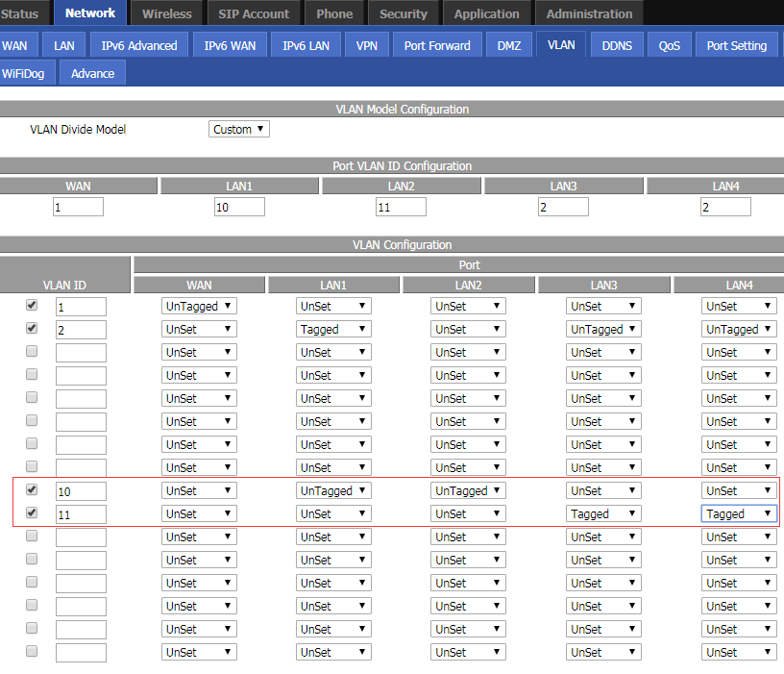This screenshot has width=784, height=674.
Task: Open WAN dropdown for VLAN 11
Action: (199, 513)
